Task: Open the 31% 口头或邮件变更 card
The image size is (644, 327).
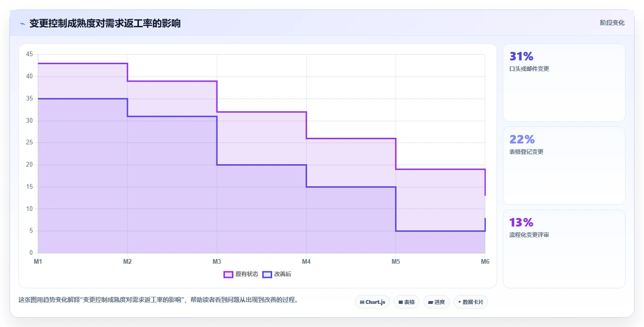Action: pyautogui.click(x=564, y=83)
